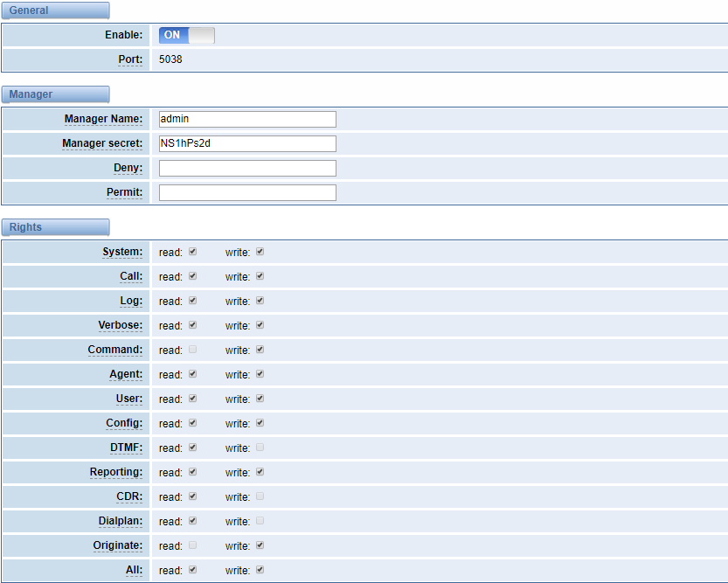Uncheck Dialplan read checkbox
728x583 pixels.
click(192, 521)
